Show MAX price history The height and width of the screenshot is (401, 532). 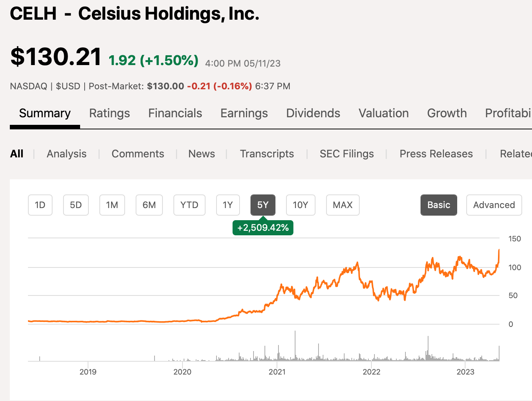(x=343, y=205)
